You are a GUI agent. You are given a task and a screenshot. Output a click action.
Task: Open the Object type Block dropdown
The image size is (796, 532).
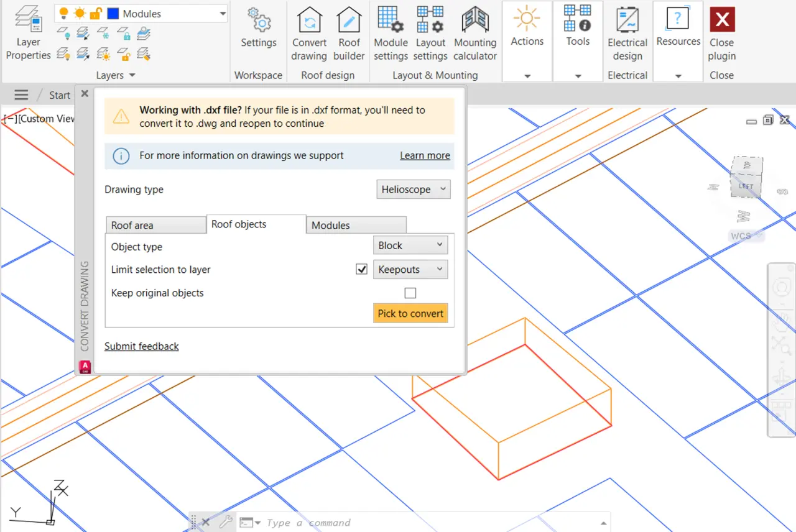pos(410,245)
